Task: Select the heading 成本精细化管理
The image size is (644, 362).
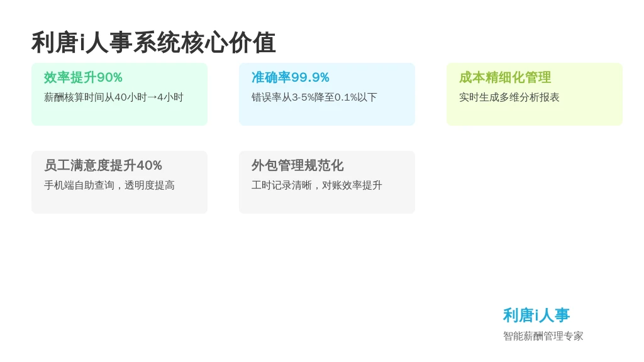Action: 504,77
